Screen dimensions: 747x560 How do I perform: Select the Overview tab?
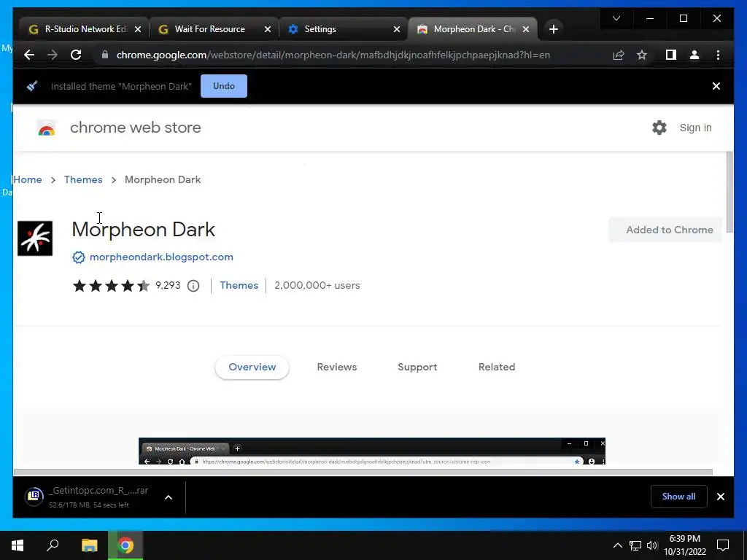[252, 367]
